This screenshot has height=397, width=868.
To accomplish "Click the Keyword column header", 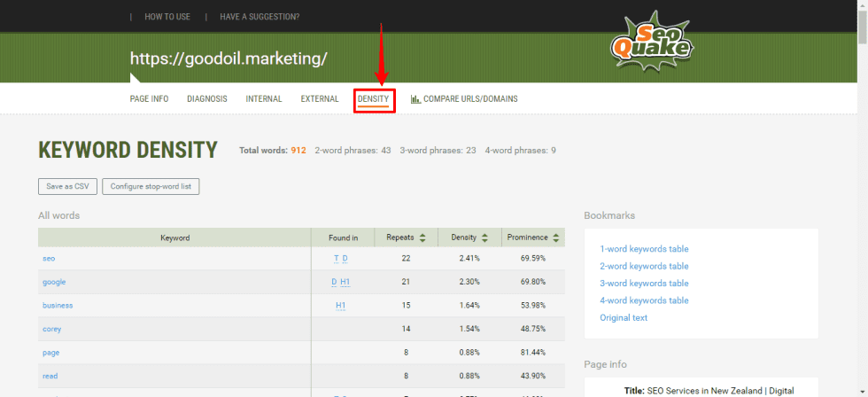I will [x=175, y=237].
